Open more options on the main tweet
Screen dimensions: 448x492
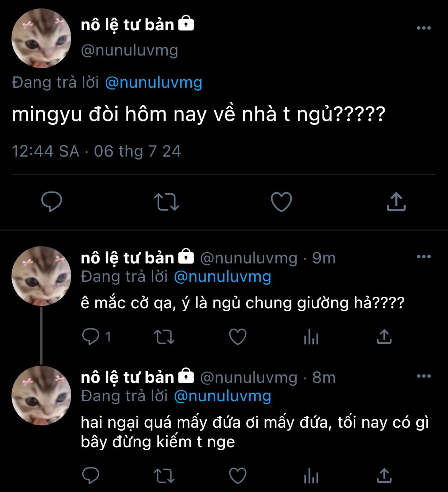pyautogui.click(x=423, y=28)
